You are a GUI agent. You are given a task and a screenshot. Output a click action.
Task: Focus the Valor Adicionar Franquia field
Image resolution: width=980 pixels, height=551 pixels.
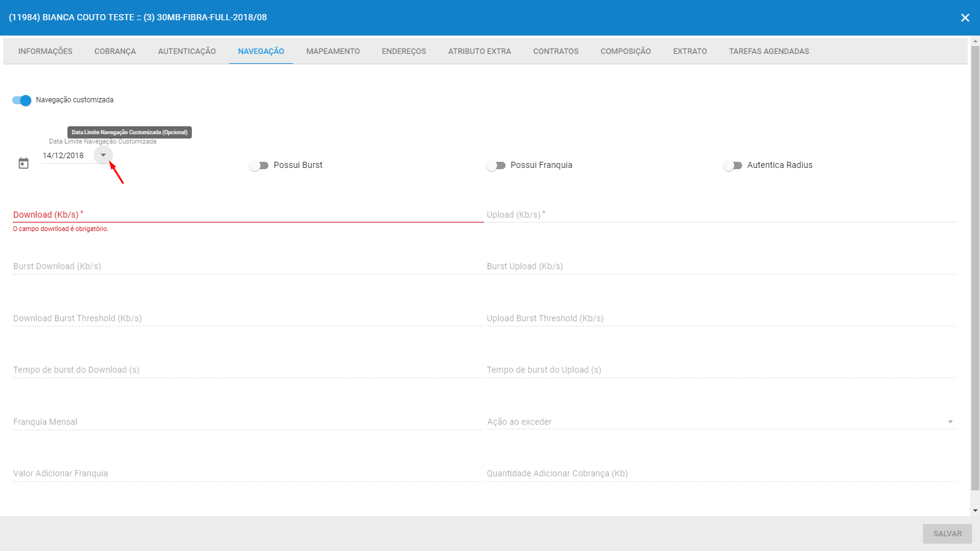(x=248, y=473)
